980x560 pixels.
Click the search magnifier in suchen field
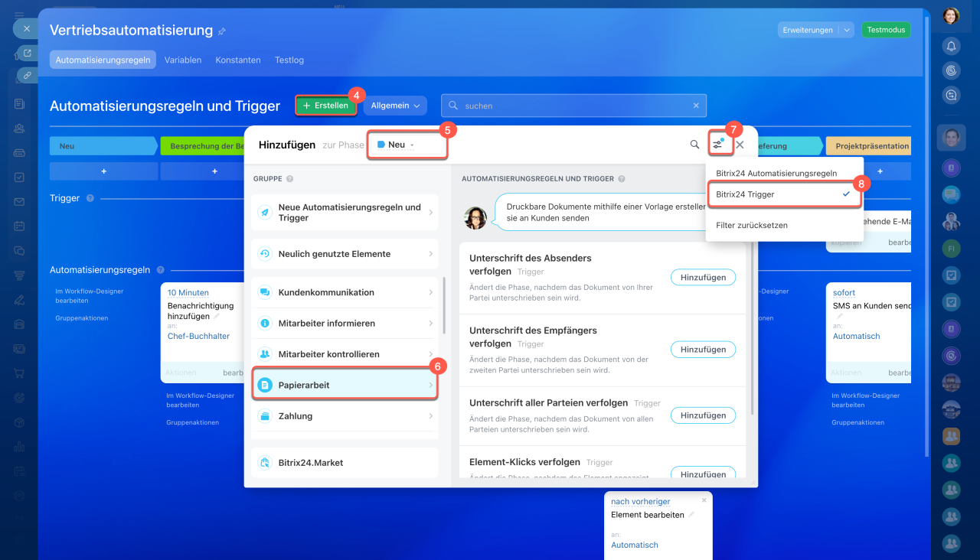453,106
